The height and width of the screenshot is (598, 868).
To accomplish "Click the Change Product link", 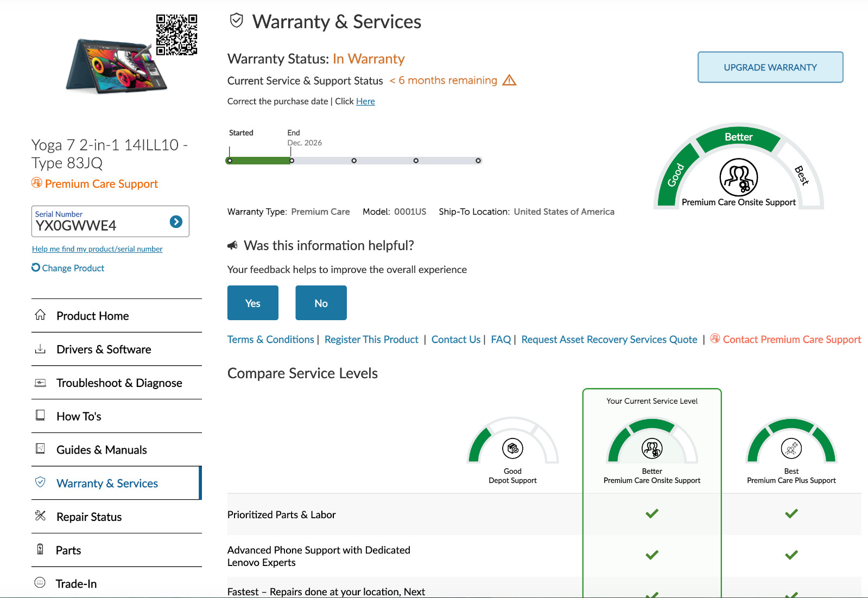I will coord(73,268).
